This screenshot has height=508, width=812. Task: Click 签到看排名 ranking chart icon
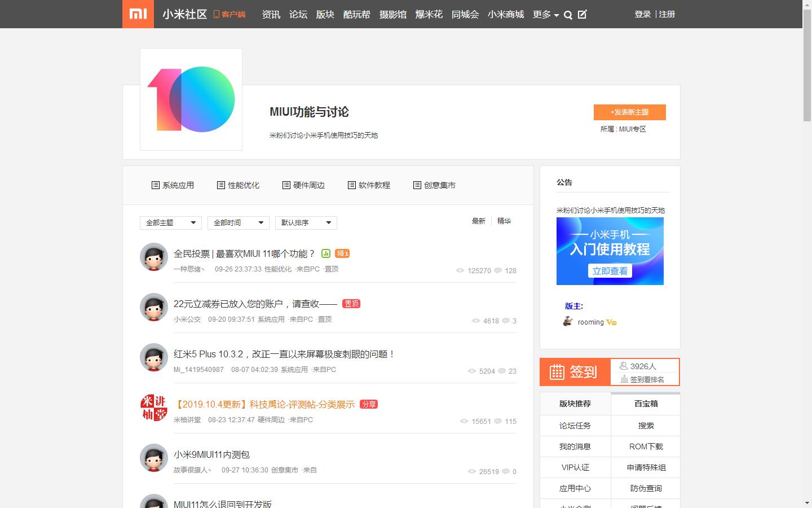624,379
